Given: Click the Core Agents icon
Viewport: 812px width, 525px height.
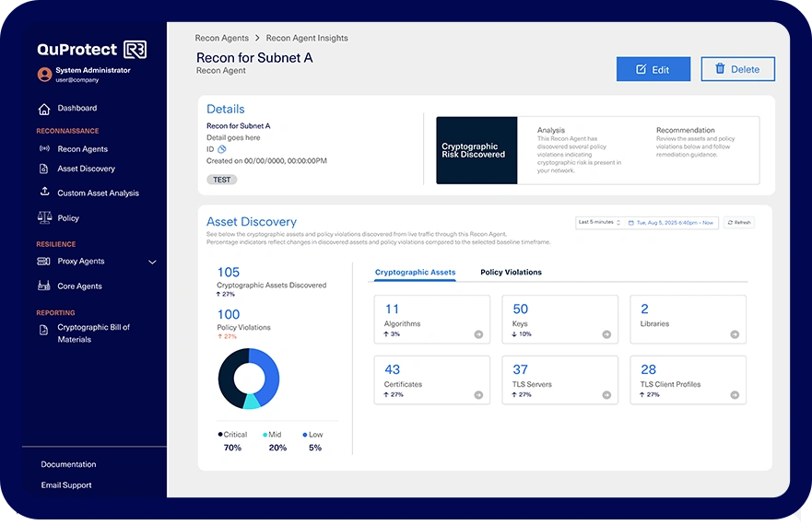Looking at the screenshot, I should (x=44, y=286).
